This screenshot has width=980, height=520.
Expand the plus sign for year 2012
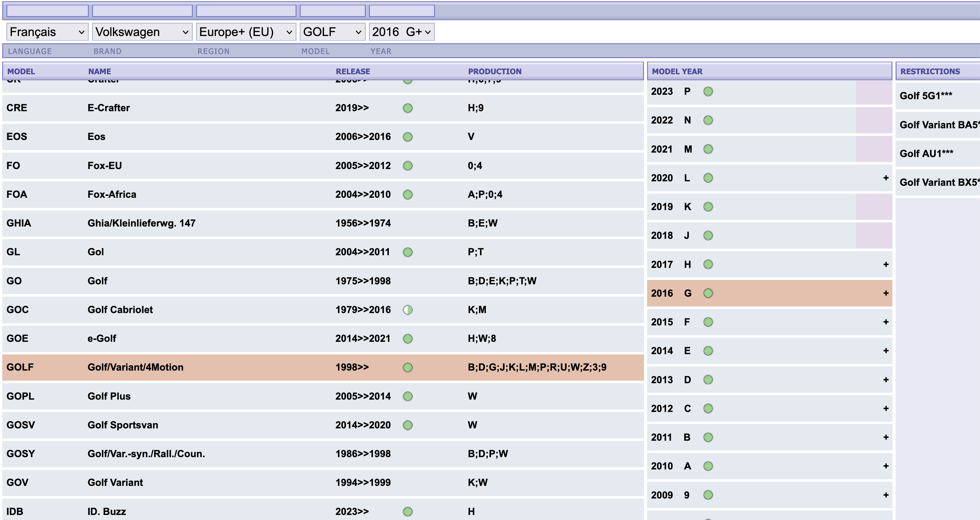(886, 408)
